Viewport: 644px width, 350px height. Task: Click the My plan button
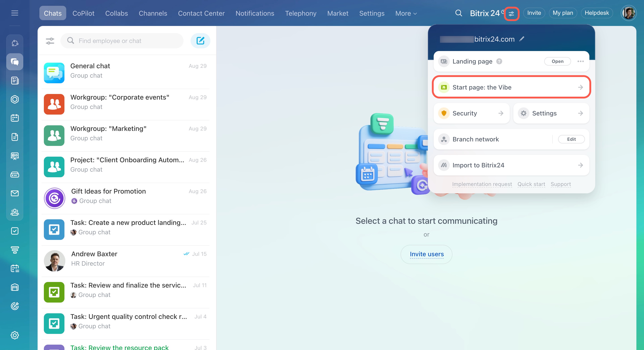pos(563,13)
